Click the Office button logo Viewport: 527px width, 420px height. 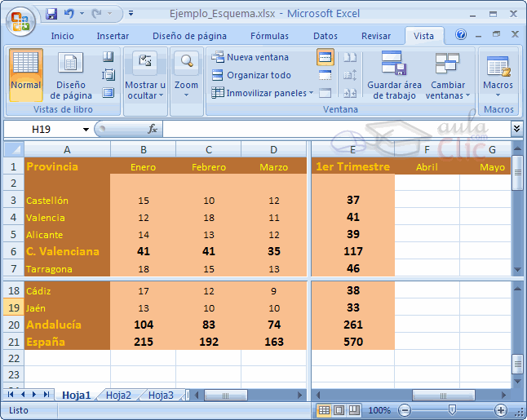click(20, 20)
